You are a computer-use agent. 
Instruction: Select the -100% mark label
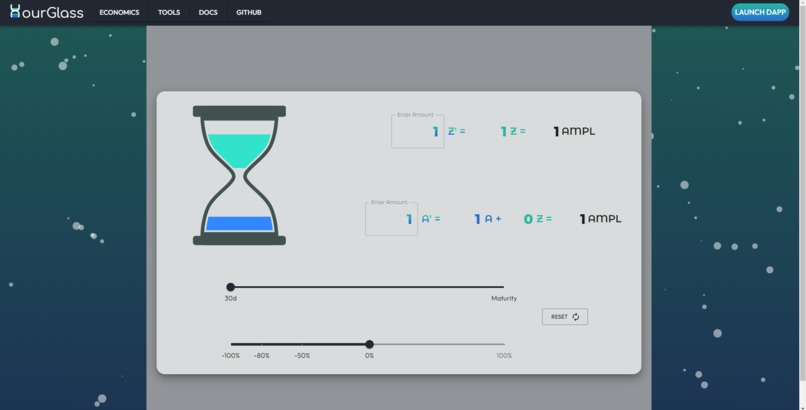coord(231,356)
